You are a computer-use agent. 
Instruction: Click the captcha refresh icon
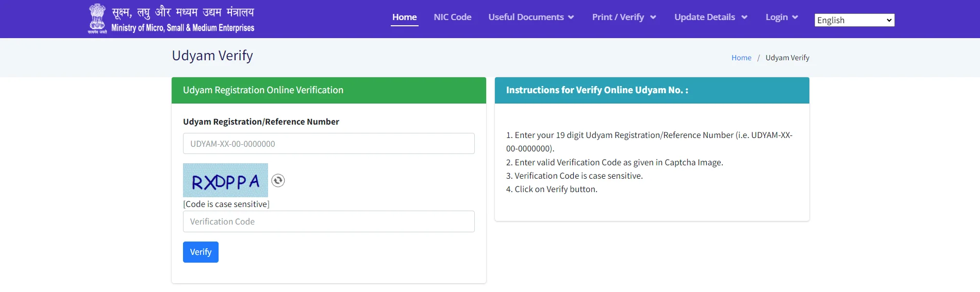point(278,180)
